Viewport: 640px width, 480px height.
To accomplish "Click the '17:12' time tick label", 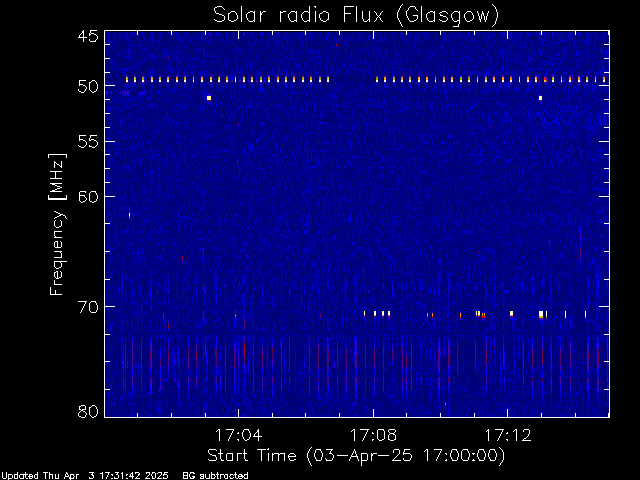I will pyautogui.click(x=508, y=435).
